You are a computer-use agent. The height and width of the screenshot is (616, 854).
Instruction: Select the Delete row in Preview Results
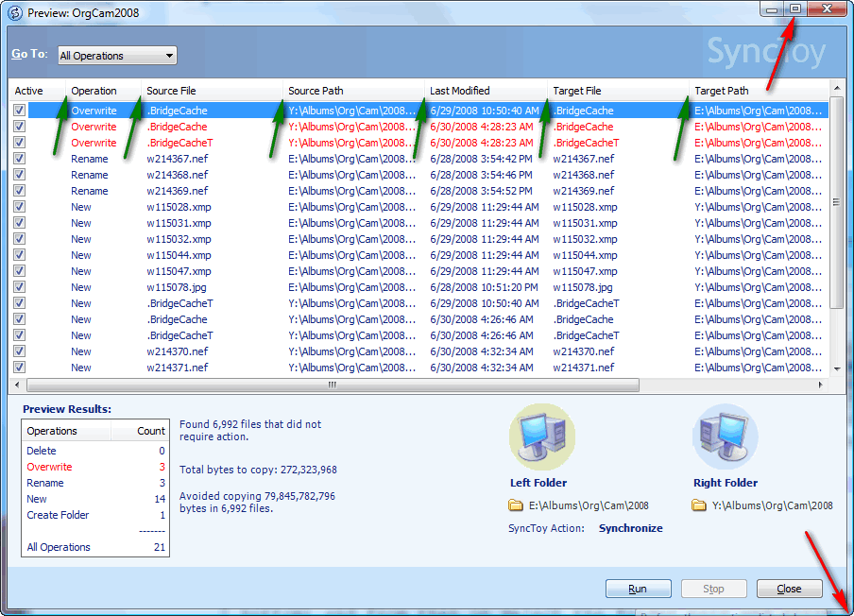(x=95, y=451)
